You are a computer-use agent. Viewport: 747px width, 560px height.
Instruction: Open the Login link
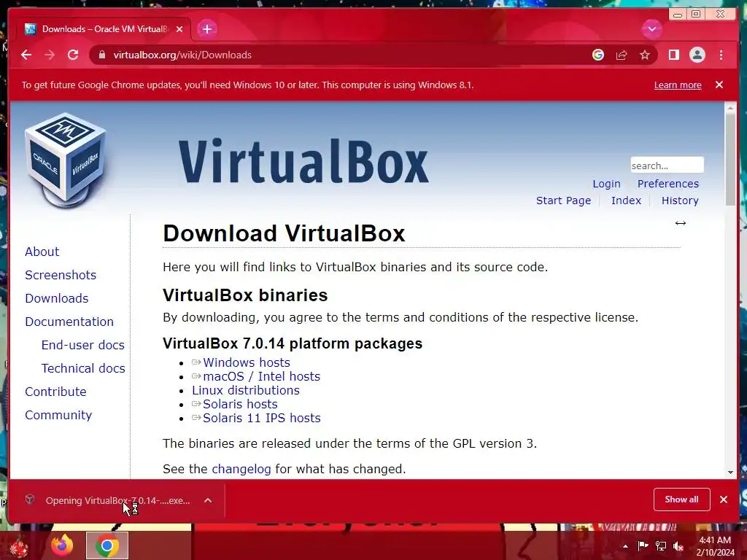click(606, 184)
